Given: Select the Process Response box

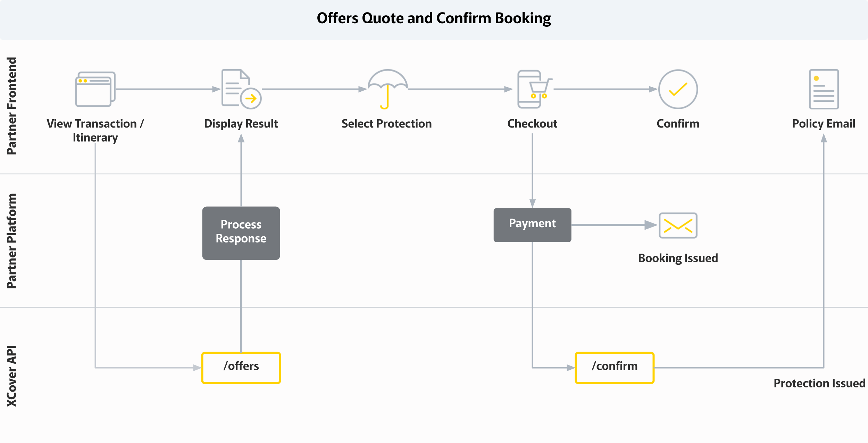Looking at the screenshot, I should (x=241, y=233).
